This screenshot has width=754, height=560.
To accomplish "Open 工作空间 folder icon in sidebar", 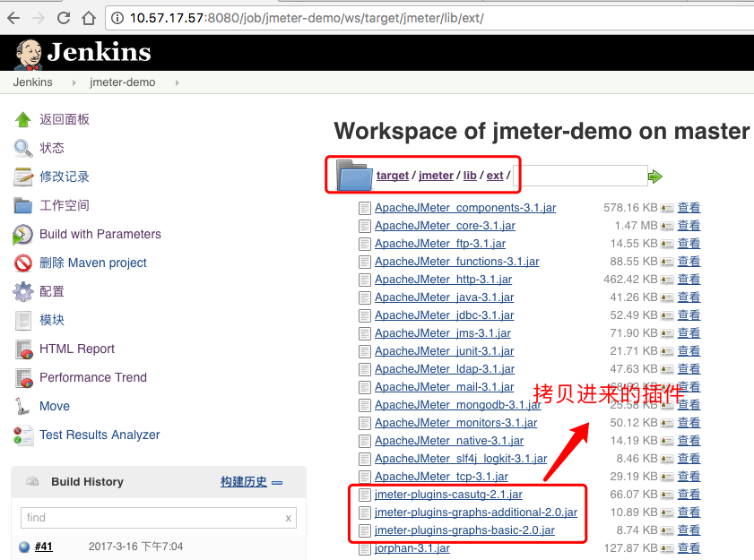I will pyautogui.click(x=22, y=205).
